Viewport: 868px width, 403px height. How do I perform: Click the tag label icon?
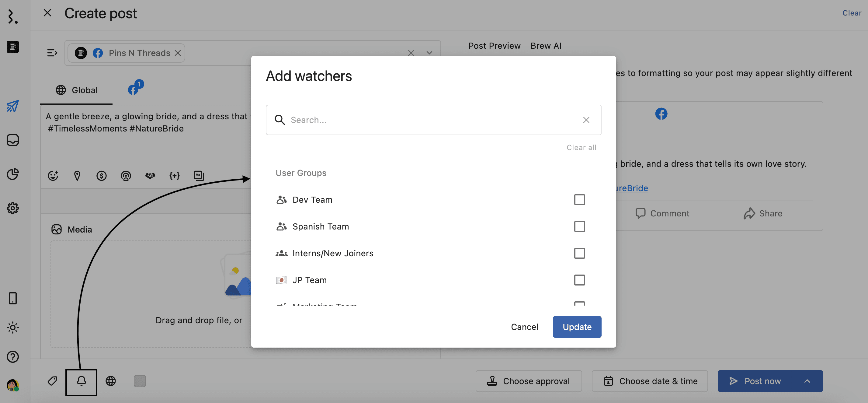[52, 381]
